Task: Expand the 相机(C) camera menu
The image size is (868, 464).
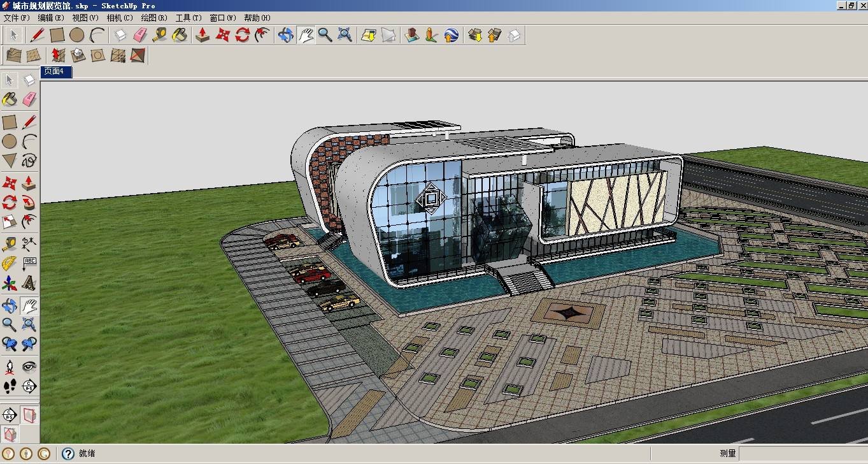Action: click(120, 18)
